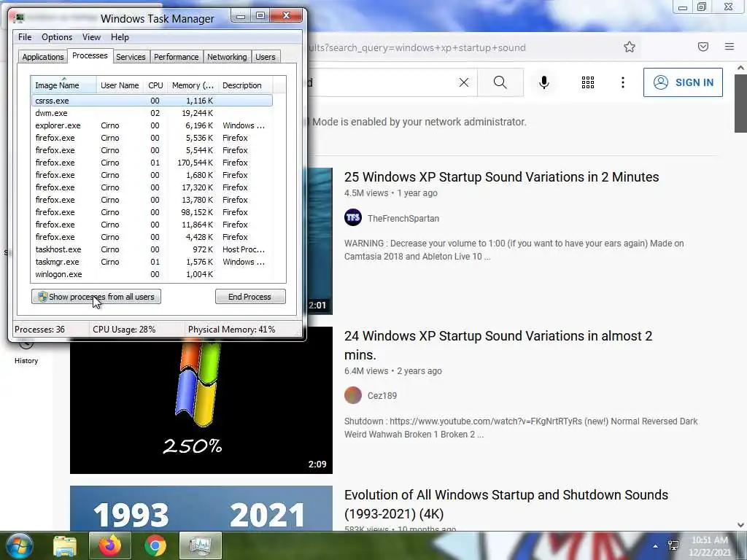Switch to Firefox on the taskbar
This screenshot has height=560, width=747.
110,545
